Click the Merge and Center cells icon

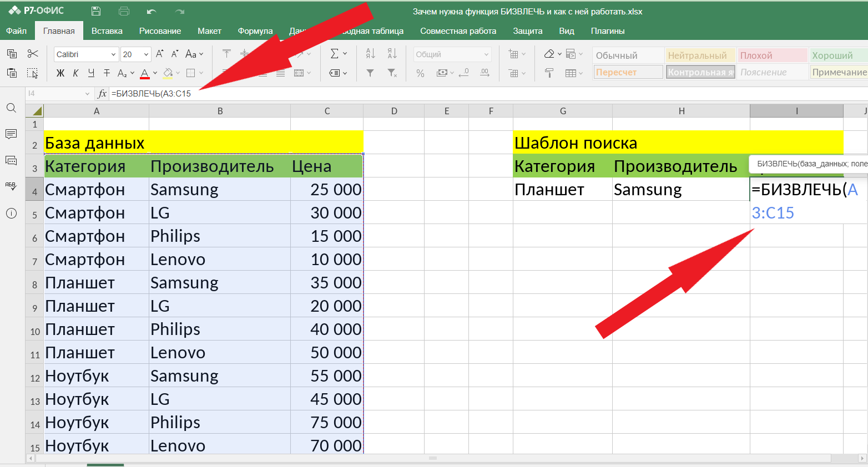[299, 73]
